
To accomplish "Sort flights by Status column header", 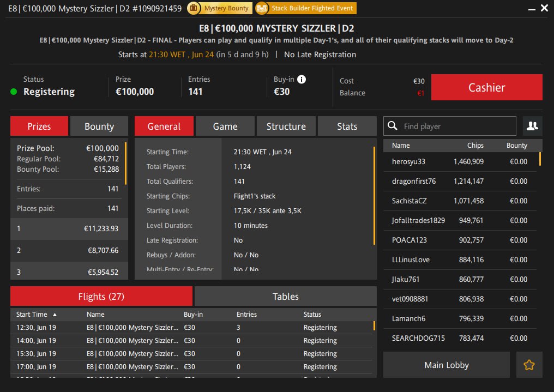I will (x=312, y=314).
